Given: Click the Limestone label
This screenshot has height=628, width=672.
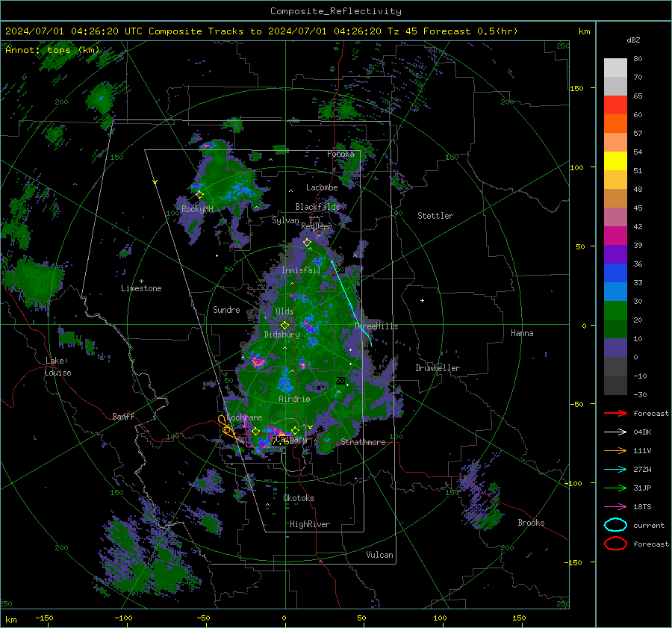Looking at the screenshot, I should pos(141,288).
